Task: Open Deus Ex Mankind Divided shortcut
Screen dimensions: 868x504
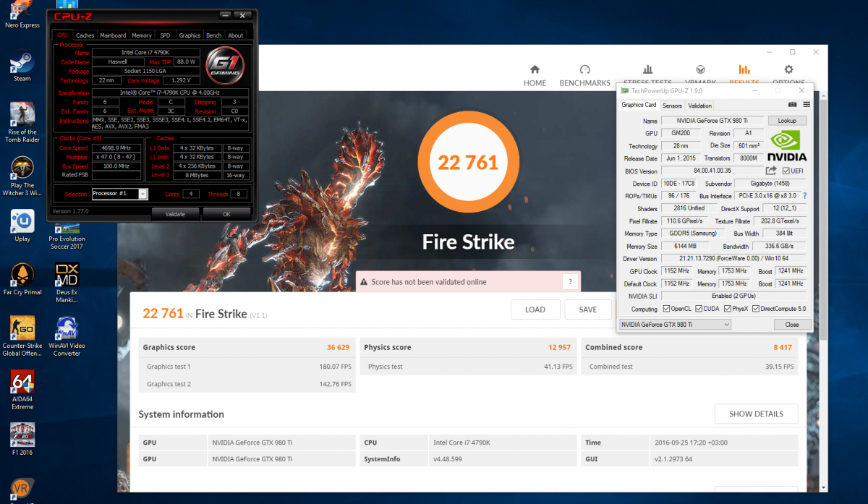Action: [x=67, y=283]
